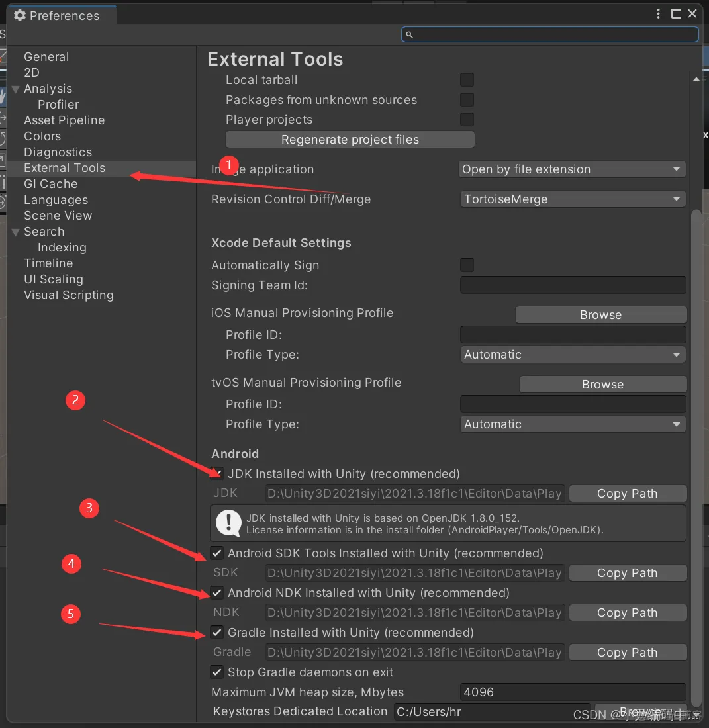Image resolution: width=709 pixels, height=728 pixels.
Task: Open iOS Profile Type dropdown
Action: [573, 355]
